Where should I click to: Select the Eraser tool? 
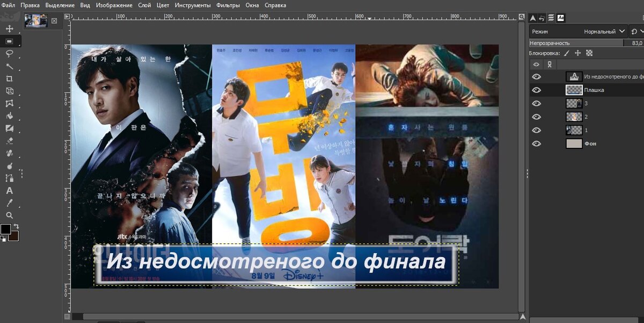(9, 141)
